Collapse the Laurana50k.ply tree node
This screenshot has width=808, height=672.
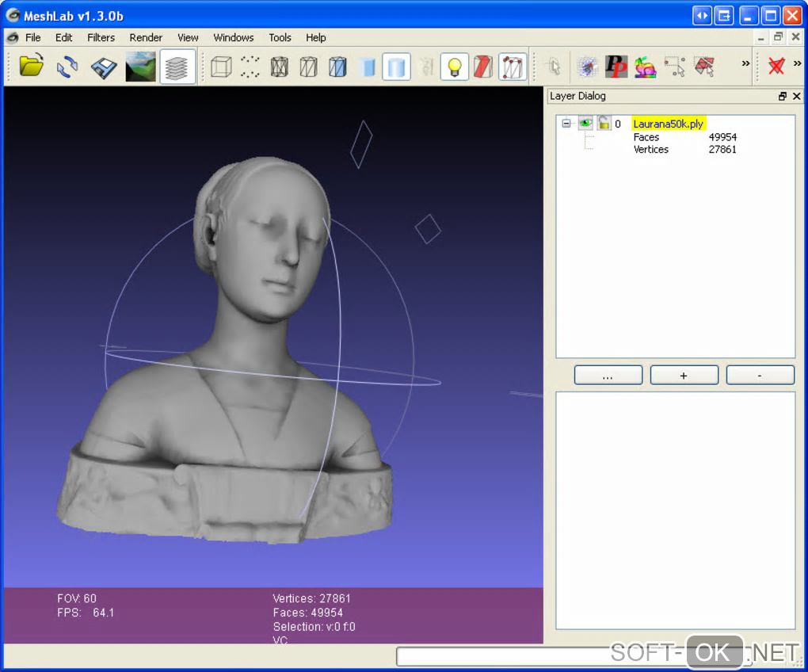[566, 124]
